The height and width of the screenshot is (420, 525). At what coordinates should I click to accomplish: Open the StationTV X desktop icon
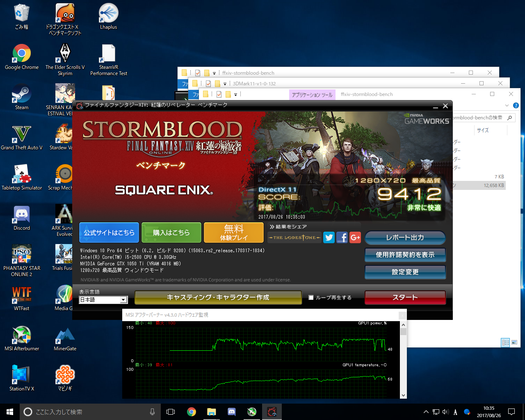[21, 378]
